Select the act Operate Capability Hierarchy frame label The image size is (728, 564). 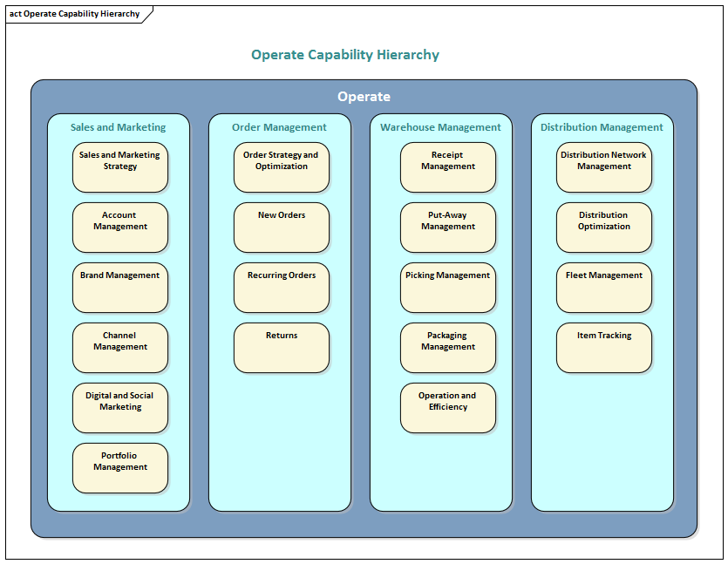click(75, 14)
